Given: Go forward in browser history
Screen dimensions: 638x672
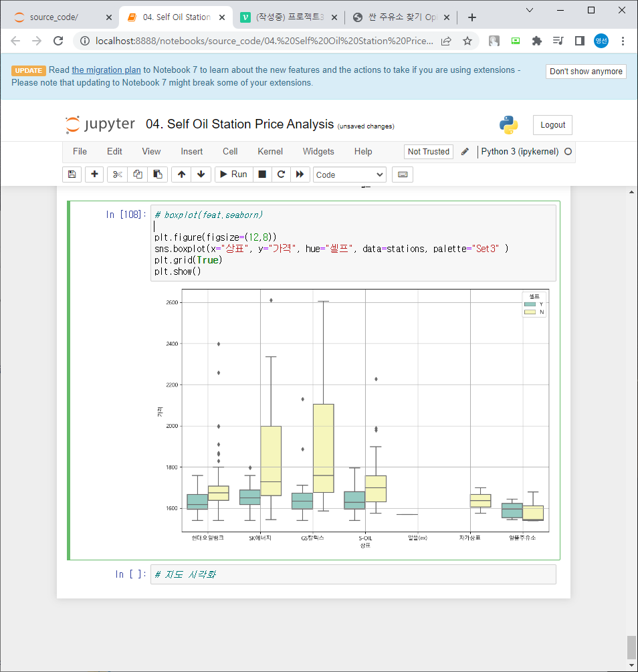Looking at the screenshot, I should tap(37, 41).
